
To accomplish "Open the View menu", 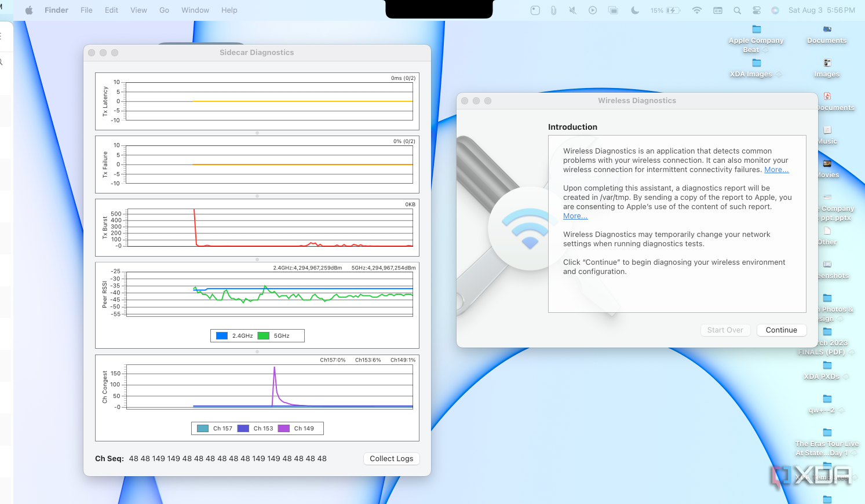I will coord(138,10).
